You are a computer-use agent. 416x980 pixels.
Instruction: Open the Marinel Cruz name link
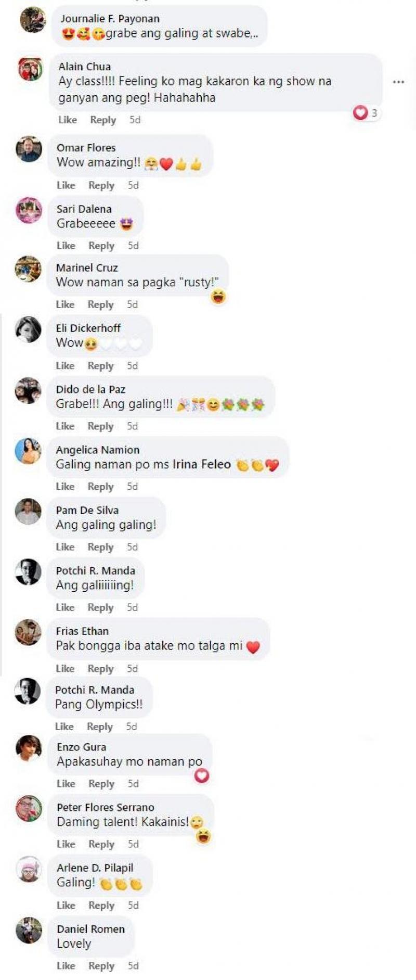click(x=87, y=268)
